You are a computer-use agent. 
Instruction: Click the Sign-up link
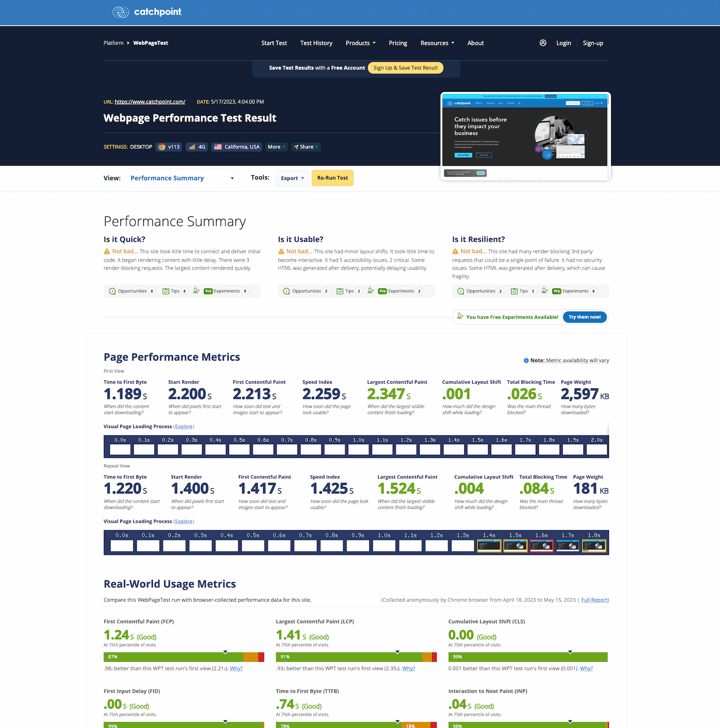[x=593, y=43]
